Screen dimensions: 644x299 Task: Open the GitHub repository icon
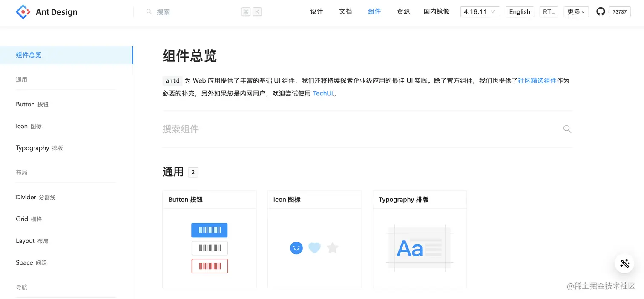click(x=601, y=12)
